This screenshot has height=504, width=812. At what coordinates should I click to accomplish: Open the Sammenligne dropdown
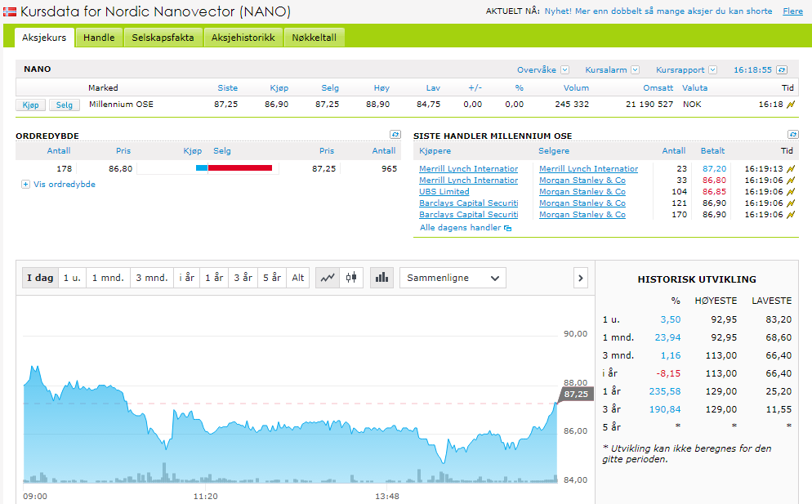click(x=453, y=278)
